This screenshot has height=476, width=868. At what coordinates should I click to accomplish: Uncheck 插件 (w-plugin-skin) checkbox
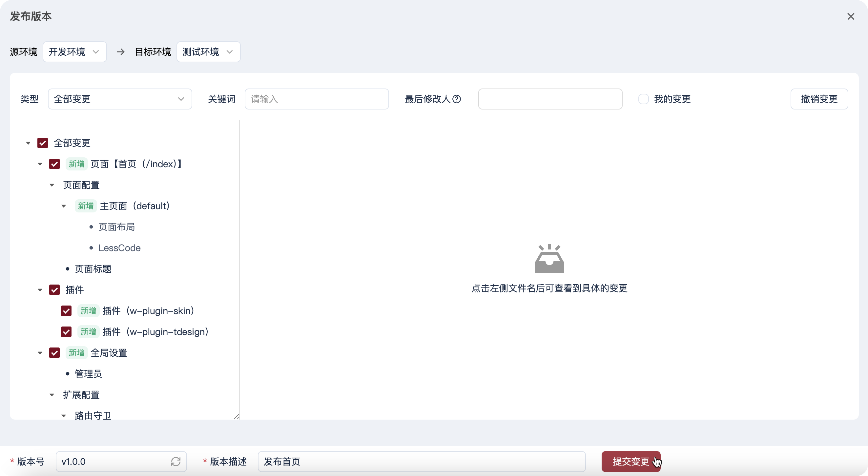point(66,311)
